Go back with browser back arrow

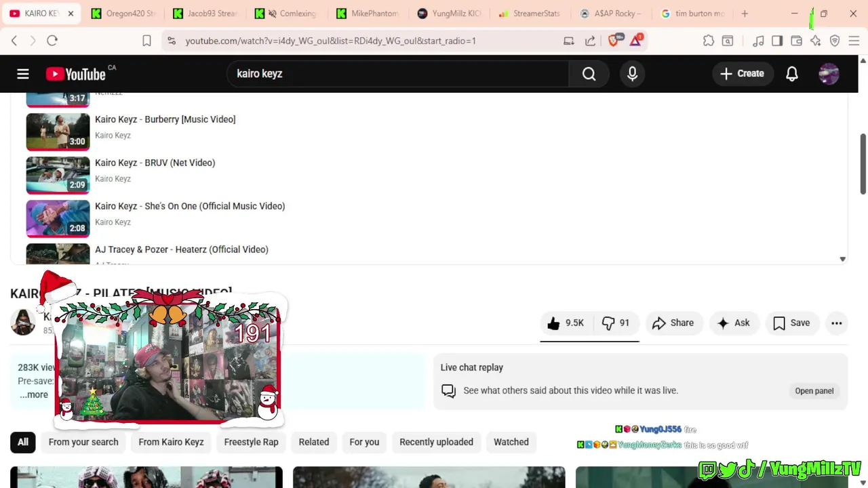point(14,41)
